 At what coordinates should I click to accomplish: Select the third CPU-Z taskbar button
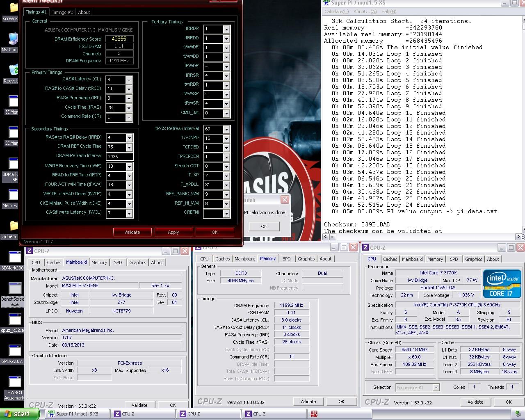[x=274, y=414]
